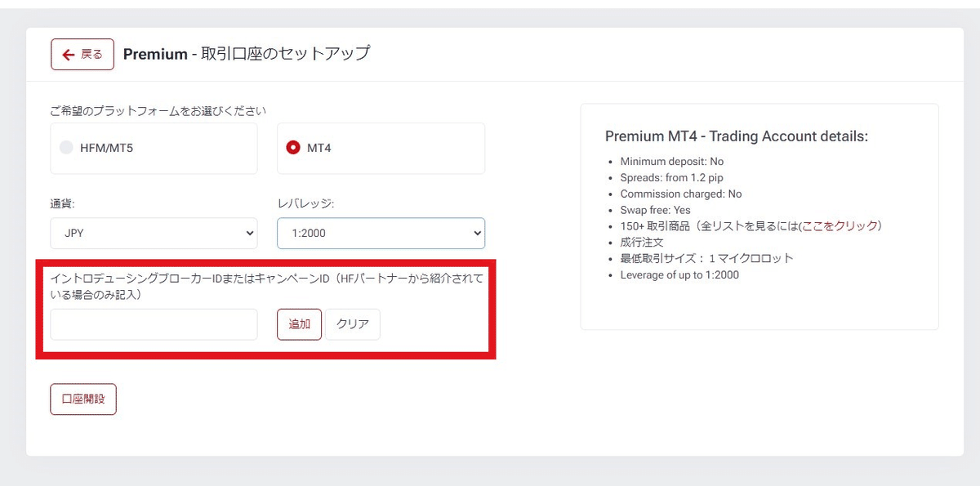Click the レバレッジ: label
The width and height of the screenshot is (980, 486).
click(x=306, y=203)
